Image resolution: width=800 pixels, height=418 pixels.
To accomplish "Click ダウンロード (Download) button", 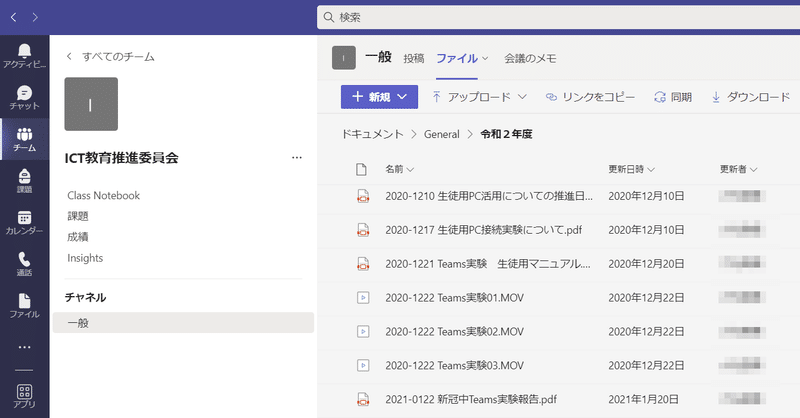I will click(x=751, y=96).
